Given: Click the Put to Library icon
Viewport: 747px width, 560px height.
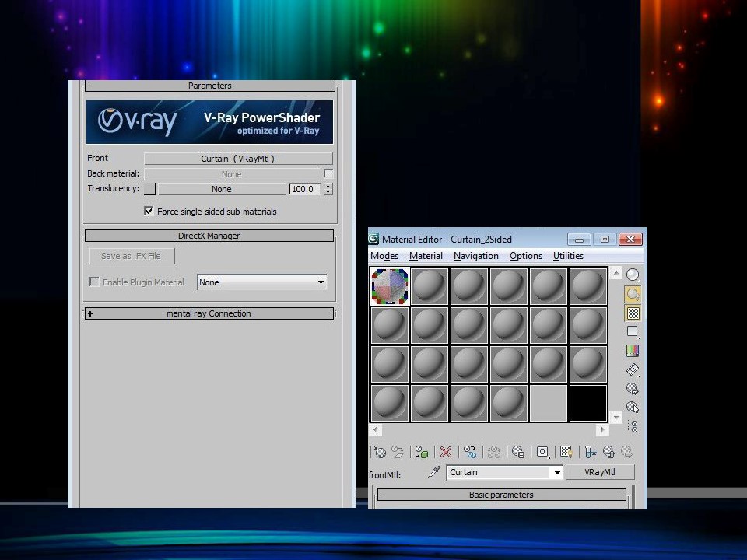Looking at the screenshot, I should [x=518, y=451].
